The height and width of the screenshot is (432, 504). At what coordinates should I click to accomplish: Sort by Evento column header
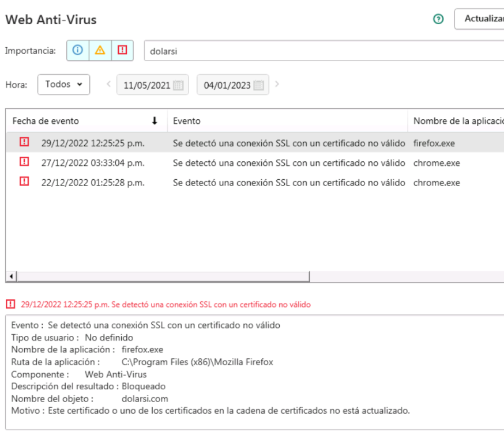287,121
